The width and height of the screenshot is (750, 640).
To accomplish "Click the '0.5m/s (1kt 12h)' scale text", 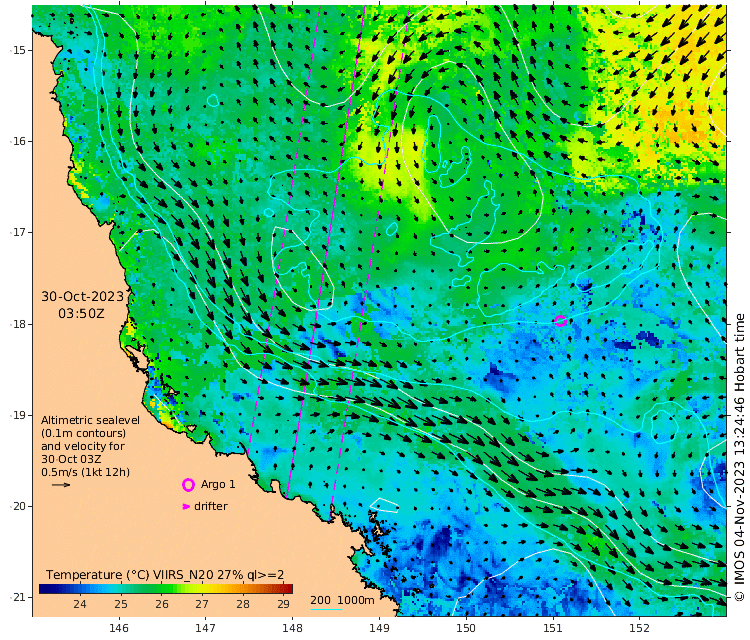I will (85, 472).
